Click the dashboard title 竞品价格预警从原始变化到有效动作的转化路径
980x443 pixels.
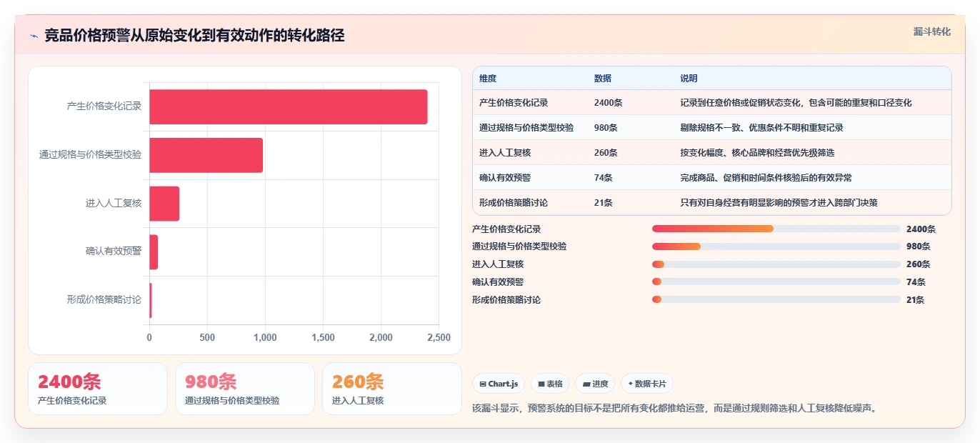[194, 36]
